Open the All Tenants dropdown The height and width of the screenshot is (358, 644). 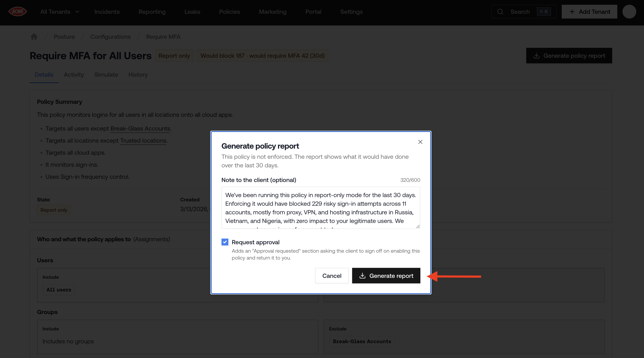click(x=60, y=12)
